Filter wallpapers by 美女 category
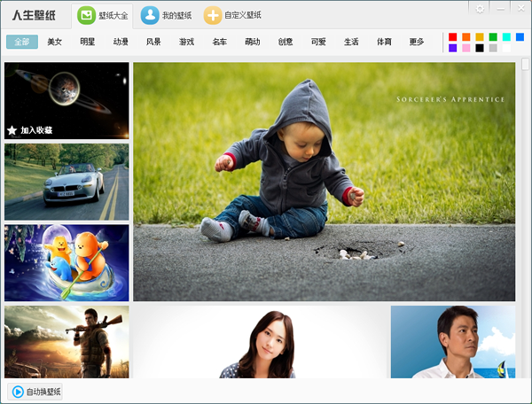The width and height of the screenshot is (532, 404). point(55,42)
